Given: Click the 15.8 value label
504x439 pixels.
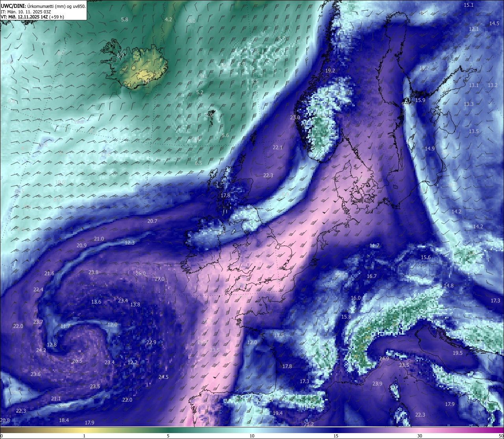Looking at the screenshot, I should click(x=346, y=317).
